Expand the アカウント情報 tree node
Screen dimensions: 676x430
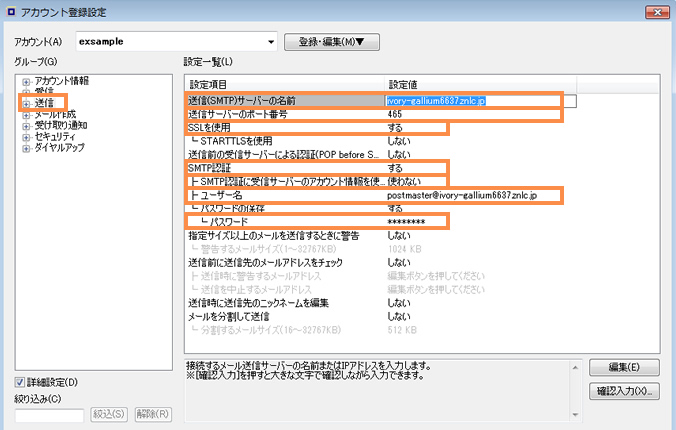26,82
